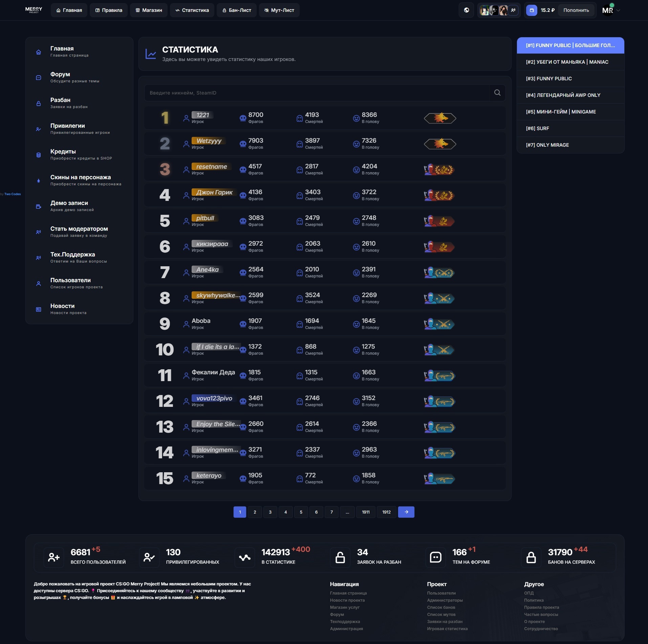Screen dimensions: 648x644
Task: Expand the MR profile dropdown menu
Action: point(618,11)
